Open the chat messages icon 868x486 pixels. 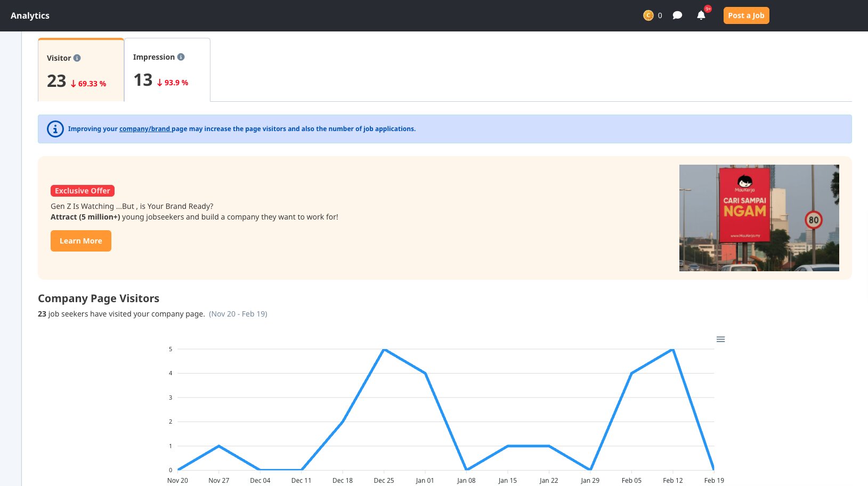coord(677,15)
